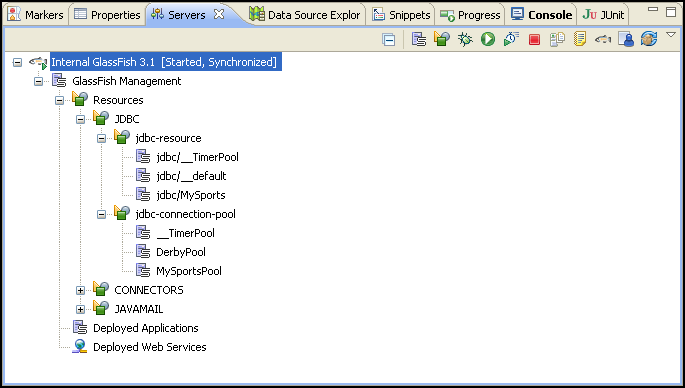This screenshot has width=685, height=388.
Task: Collapse the jdbc-resource node
Action: (101, 139)
